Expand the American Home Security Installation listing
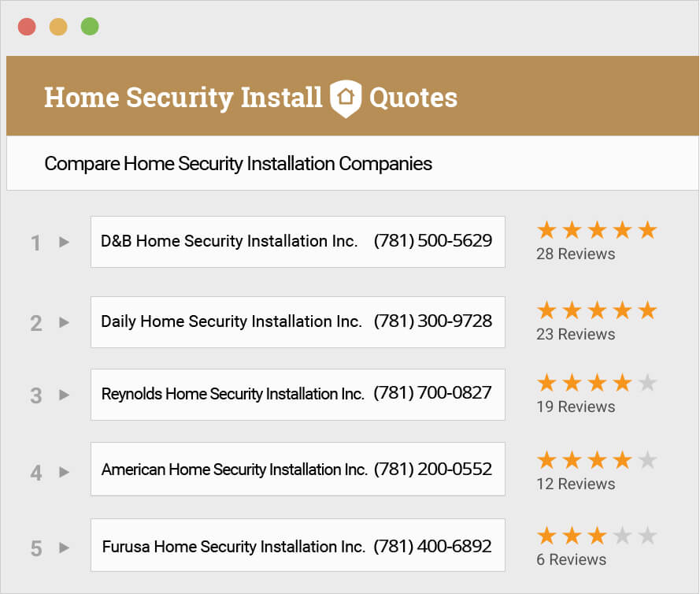This screenshot has height=594, width=700. 64,470
